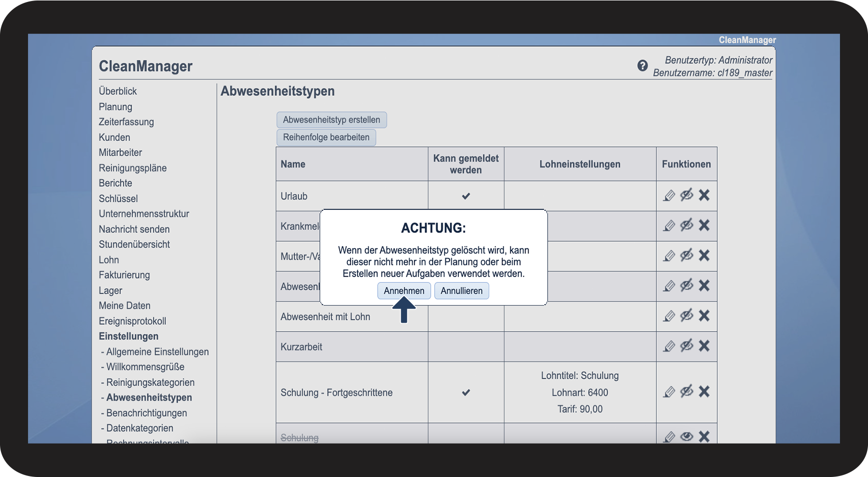
Task: Click the Tarif: 90,00 value
Action: [x=580, y=409]
